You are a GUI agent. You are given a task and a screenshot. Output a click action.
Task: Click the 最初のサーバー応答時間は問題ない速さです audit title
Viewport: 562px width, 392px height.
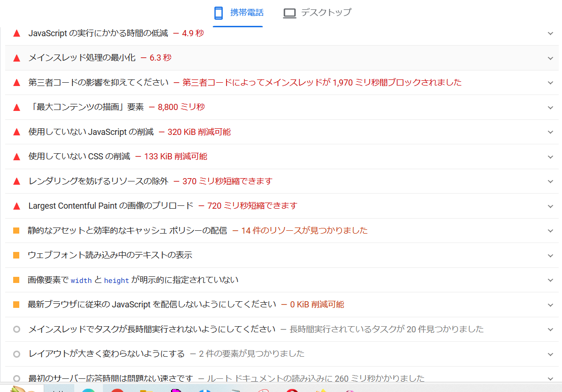tap(110, 378)
